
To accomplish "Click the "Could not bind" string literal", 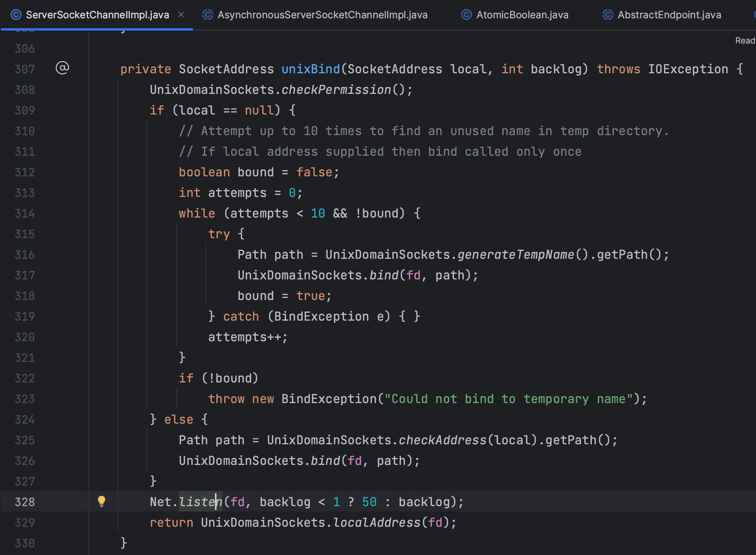I will [508, 399].
